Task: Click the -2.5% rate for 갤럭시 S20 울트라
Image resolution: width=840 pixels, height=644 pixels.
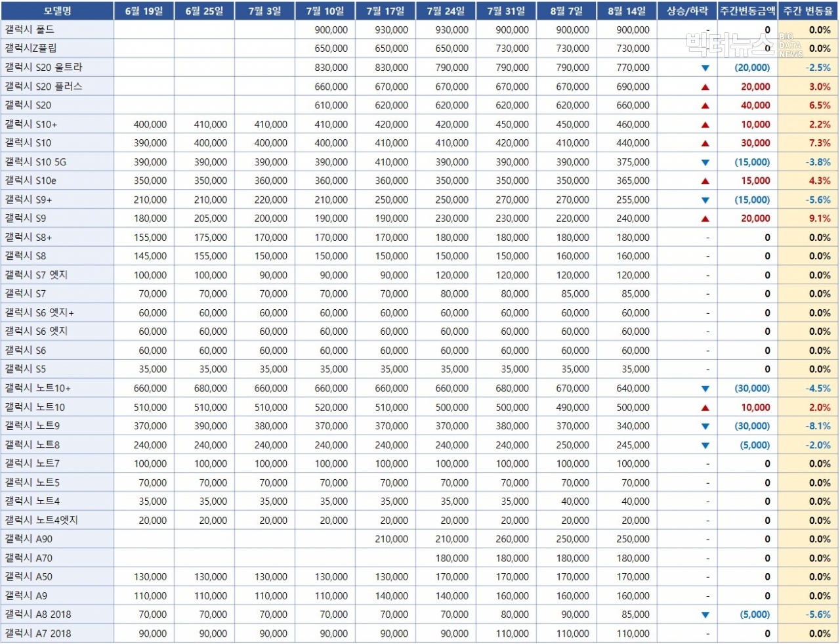Action: [x=818, y=68]
